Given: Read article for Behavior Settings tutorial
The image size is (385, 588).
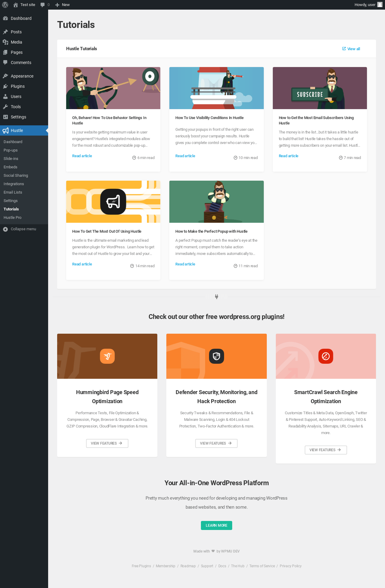Looking at the screenshot, I should pos(82,156).
